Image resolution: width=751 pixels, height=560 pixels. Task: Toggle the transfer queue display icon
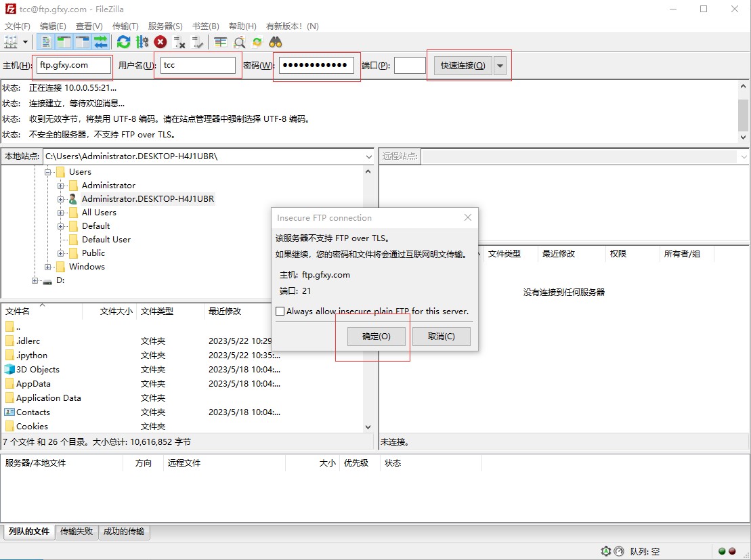point(101,42)
